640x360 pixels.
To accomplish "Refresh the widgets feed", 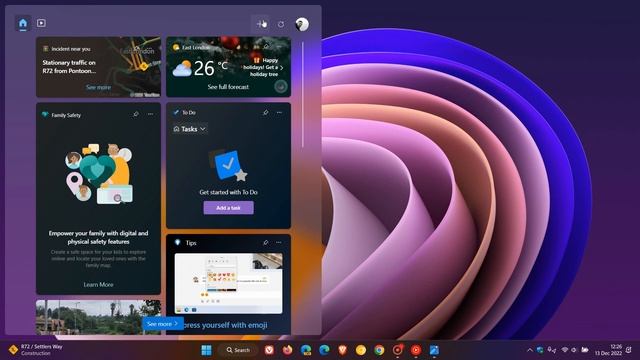I will click(x=281, y=24).
